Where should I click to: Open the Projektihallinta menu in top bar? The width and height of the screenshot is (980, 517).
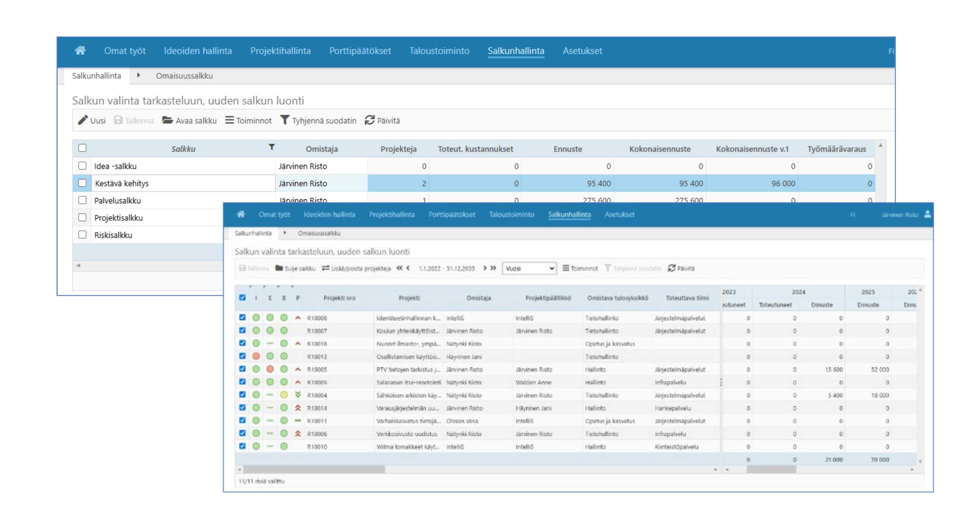click(x=280, y=51)
